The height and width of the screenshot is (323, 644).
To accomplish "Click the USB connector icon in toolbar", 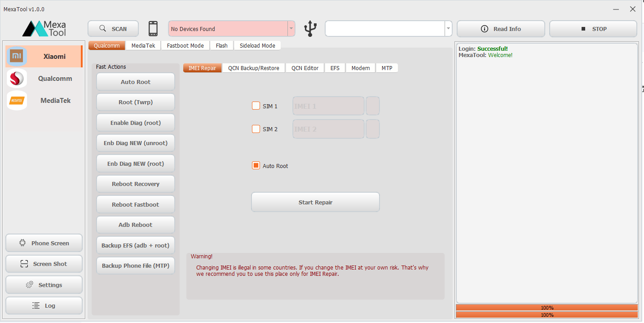I will 310,28.
